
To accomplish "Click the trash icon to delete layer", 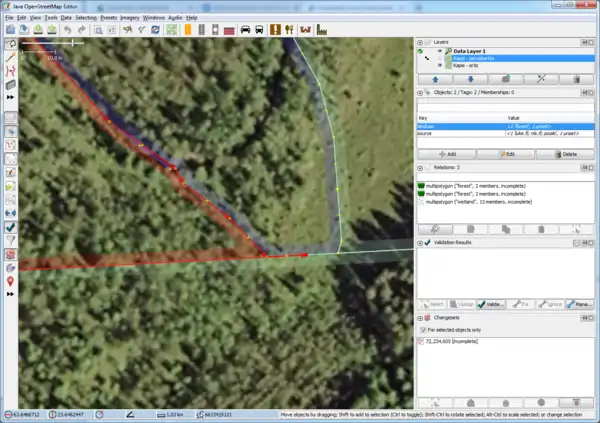I will pos(575,77).
